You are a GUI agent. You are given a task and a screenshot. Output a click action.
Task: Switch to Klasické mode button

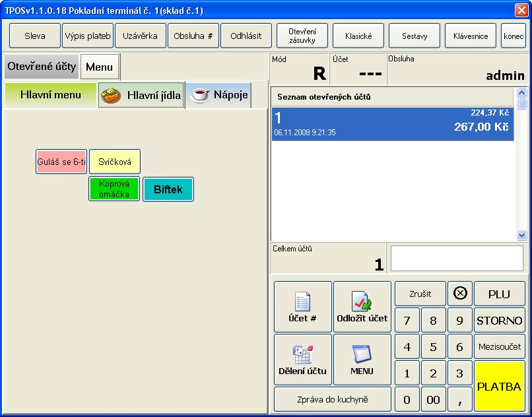[358, 36]
